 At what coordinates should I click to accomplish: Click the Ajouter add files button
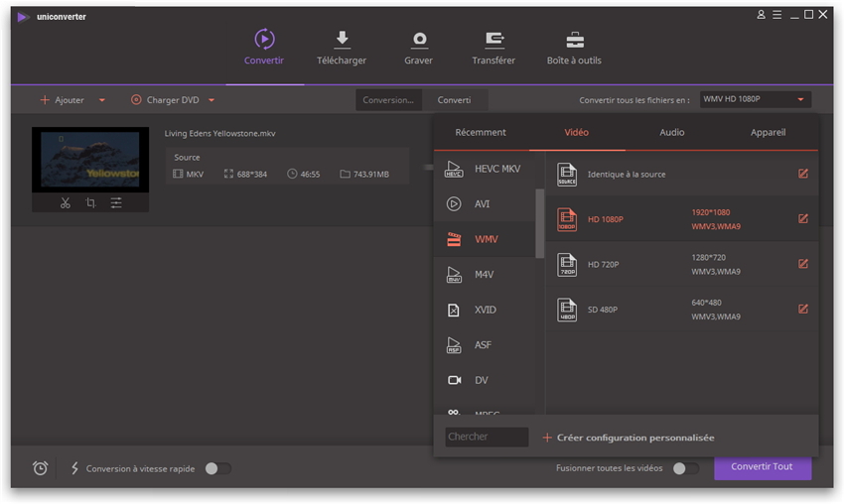63,100
